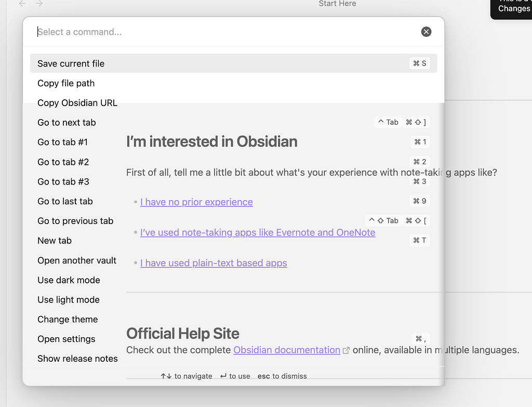Select Go to last tab

[65, 202]
